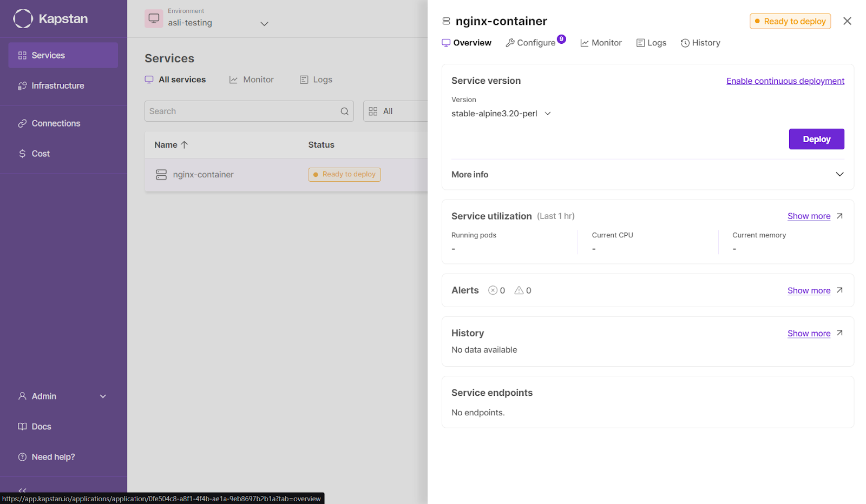
Task: Click the Kapstan logo icon
Action: click(x=23, y=18)
